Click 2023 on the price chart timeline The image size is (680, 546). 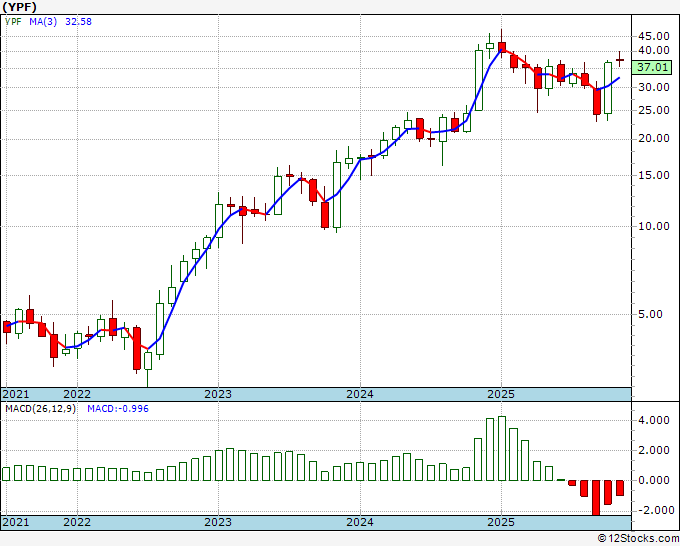pyautogui.click(x=218, y=394)
